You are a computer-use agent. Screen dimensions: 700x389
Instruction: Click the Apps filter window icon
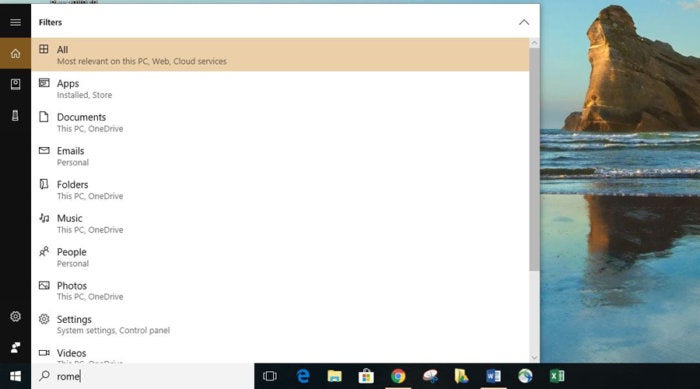(44, 83)
